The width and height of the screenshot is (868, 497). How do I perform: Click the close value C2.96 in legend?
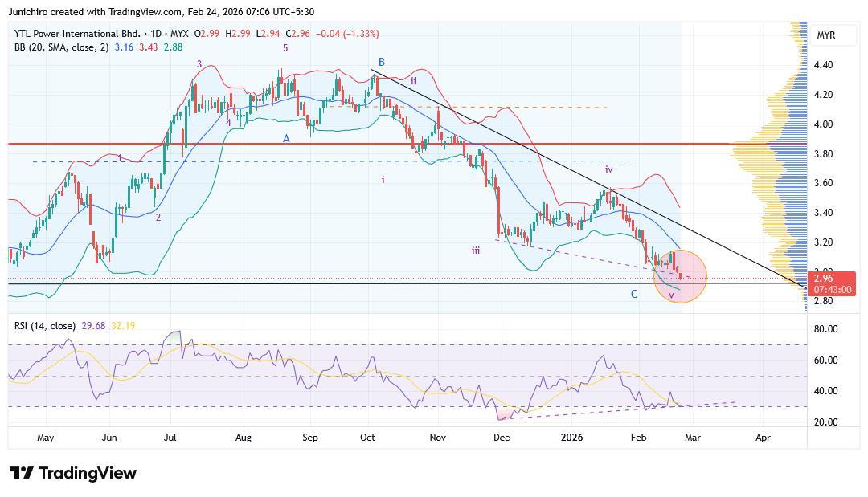[298, 34]
